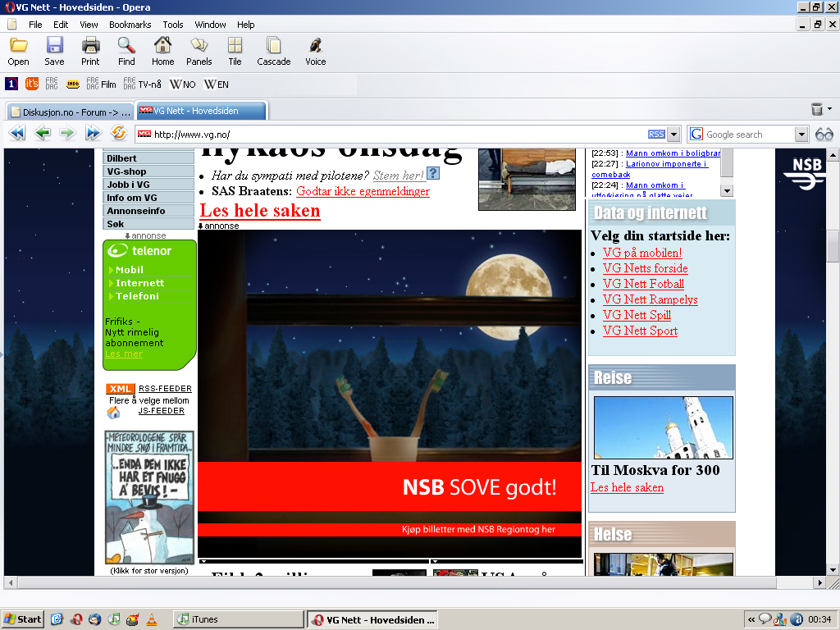Click the green Forward arrow

[67, 132]
